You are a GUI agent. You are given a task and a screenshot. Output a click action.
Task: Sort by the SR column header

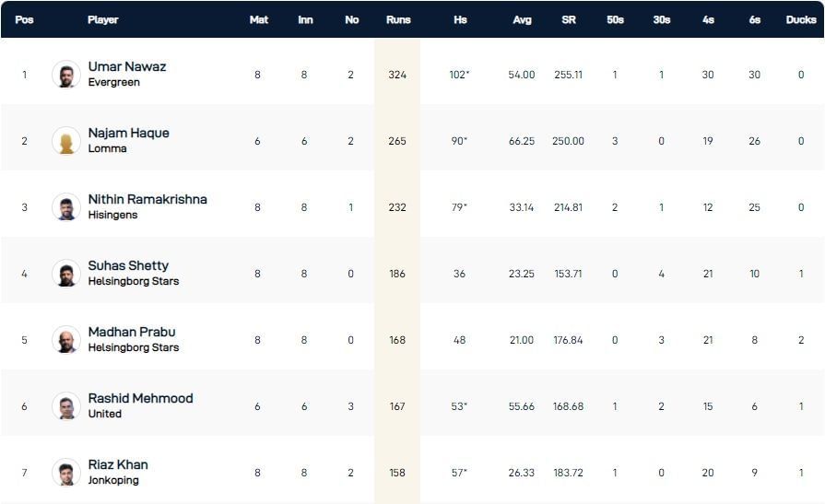[569, 19]
